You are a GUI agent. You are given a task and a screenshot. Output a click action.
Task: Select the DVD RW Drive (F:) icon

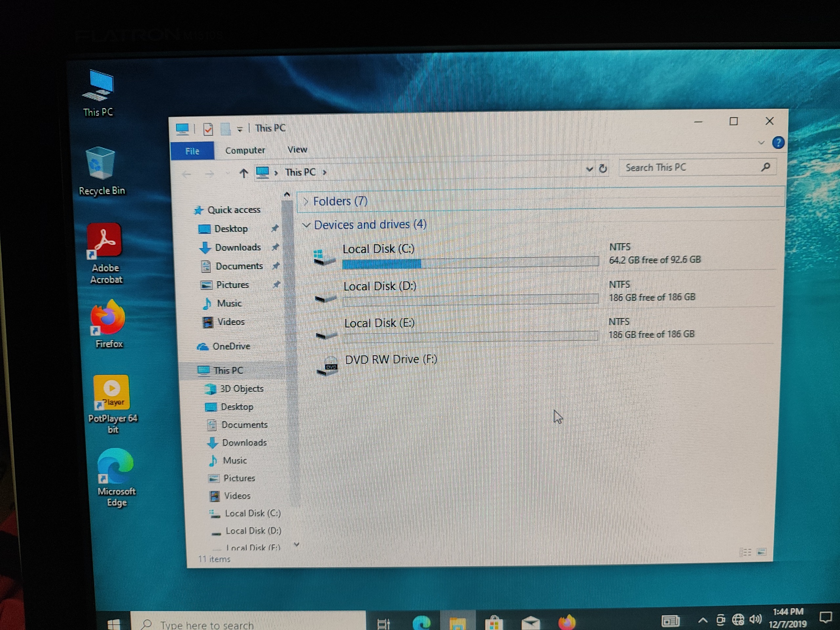point(328,366)
